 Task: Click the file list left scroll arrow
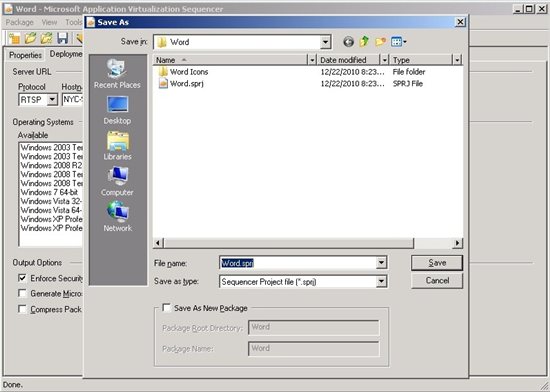pyautogui.click(x=158, y=243)
